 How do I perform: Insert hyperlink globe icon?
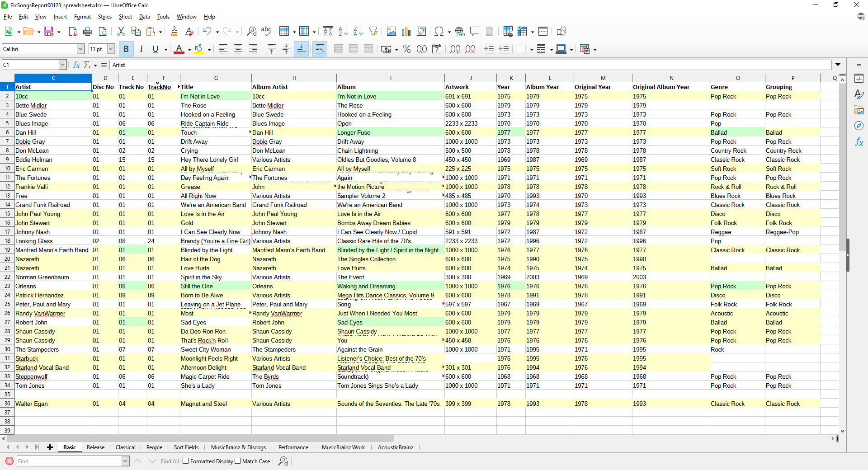pyautogui.click(x=460, y=31)
